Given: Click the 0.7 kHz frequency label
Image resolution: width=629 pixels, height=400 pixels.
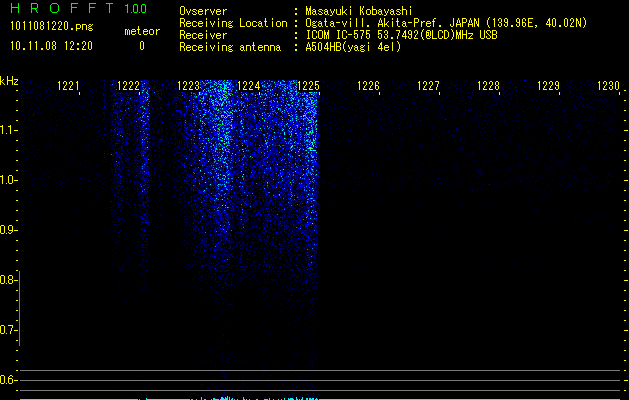Looking at the screenshot, I should [x=8, y=330].
